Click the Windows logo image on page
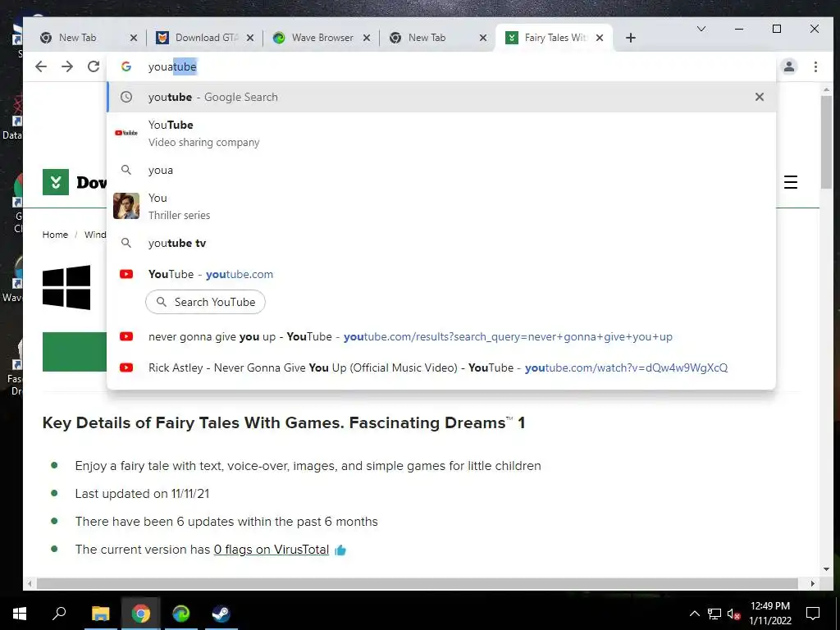The width and height of the screenshot is (840, 630). (66, 287)
